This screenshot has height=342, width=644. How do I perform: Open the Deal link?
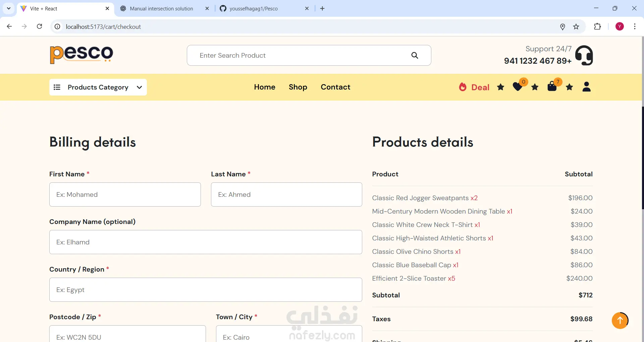click(480, 87)
